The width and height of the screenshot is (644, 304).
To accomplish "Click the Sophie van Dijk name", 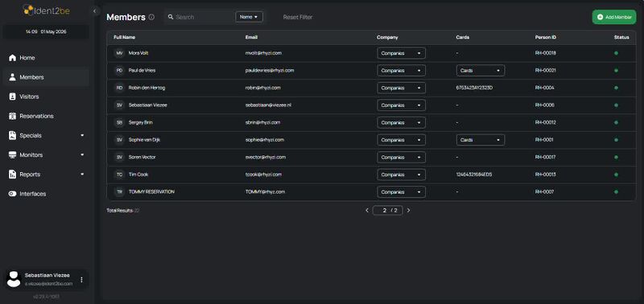I will point(144,140).
